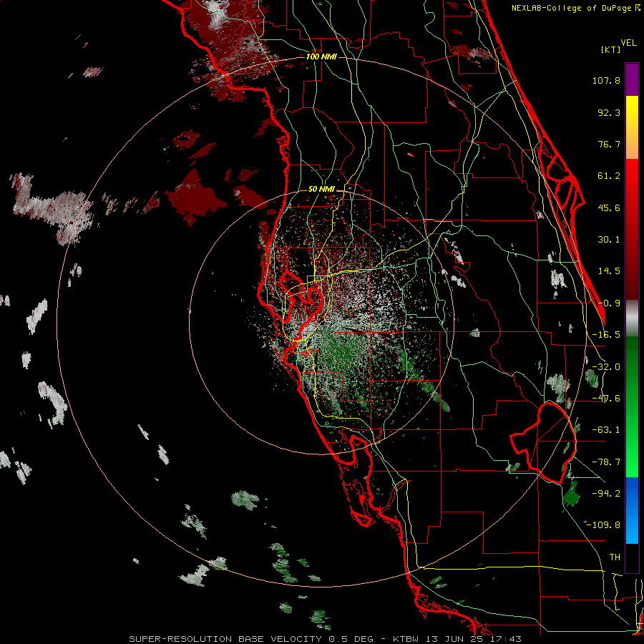Click the -63.1 legend value

pyautogui.click(x=606, y=430)
